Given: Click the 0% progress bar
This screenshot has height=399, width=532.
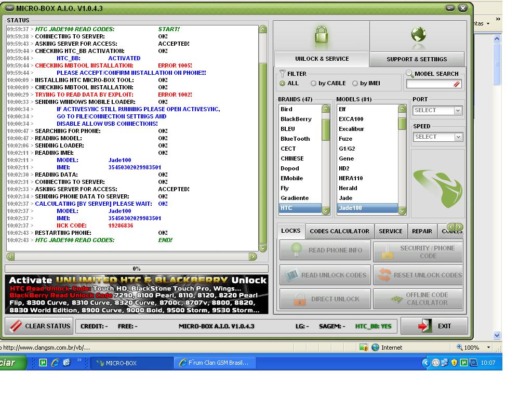Looking at the screenshot, I should coord(137,269).
